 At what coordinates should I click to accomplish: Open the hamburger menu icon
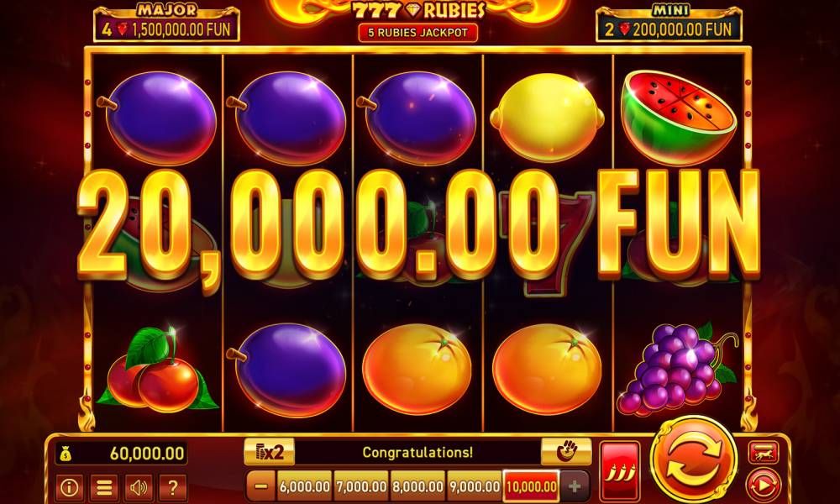[x=104, y=487]
